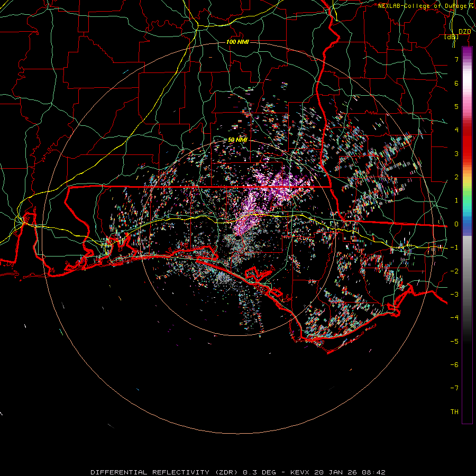Click the 5 dB value on the color scale
Screen dimensions: 476x476
456,106
